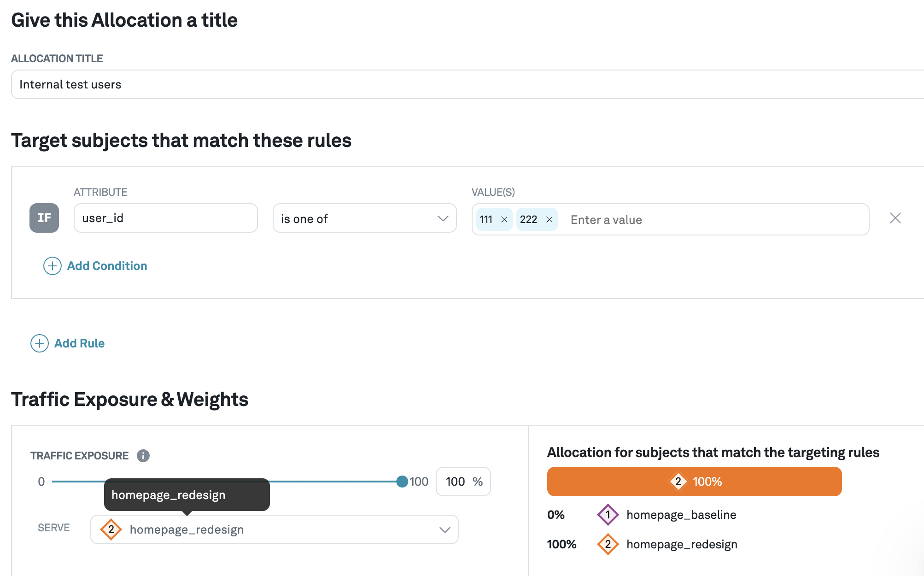This screenshot has height=576, width=924.
Task: Click the Allocation Title input field
Action: coord(468,84)
